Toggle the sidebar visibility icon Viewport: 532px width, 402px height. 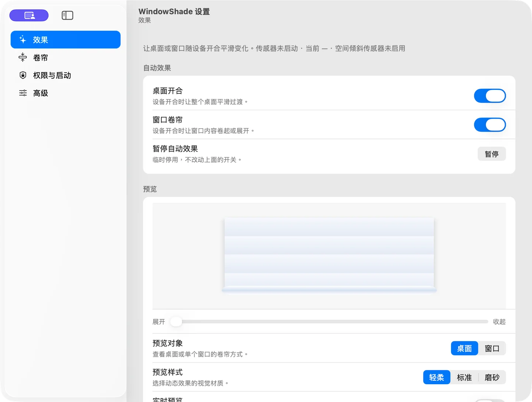(x=67, y=16)
